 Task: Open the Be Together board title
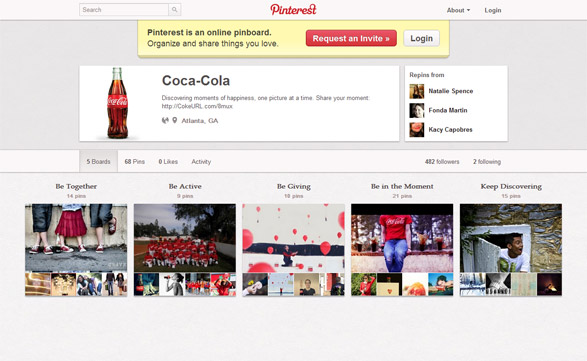point(76,186)
